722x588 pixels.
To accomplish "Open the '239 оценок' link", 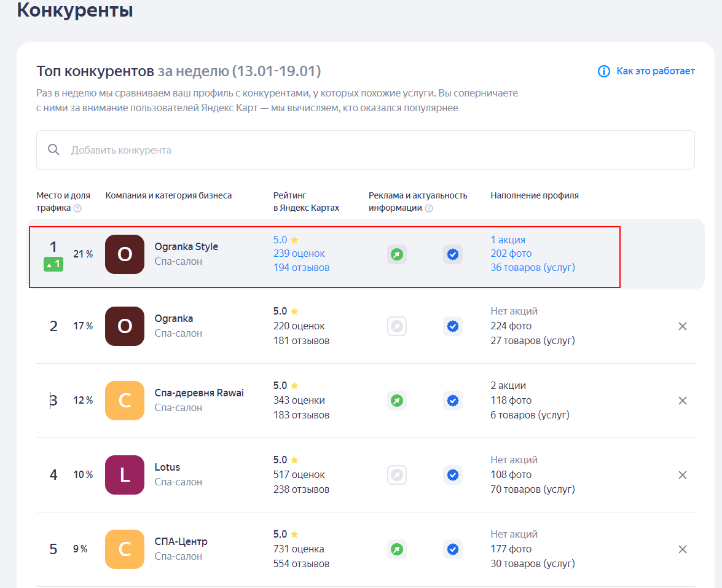I will (x=299, y=253).
